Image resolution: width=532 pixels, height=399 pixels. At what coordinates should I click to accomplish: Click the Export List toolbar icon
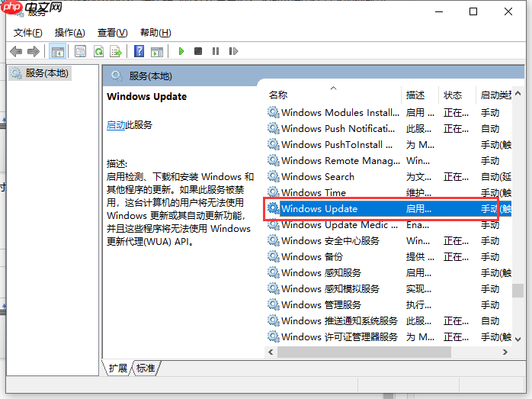pos(116,52)
